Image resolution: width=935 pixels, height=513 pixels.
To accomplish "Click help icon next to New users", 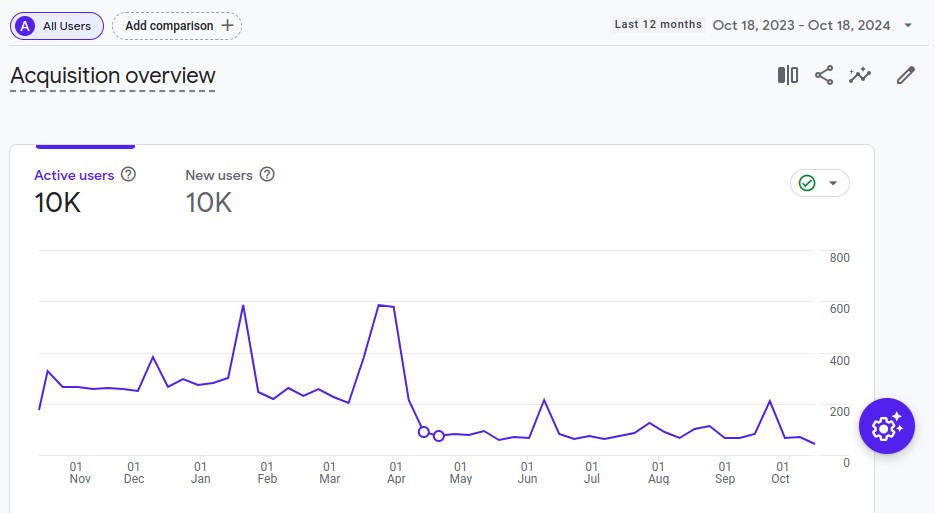I will tap(267, 175).
